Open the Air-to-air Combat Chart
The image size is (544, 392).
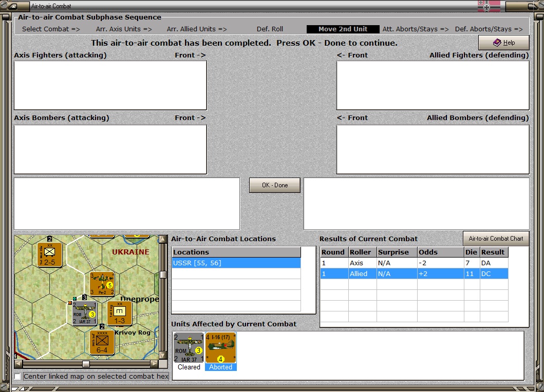[x=496, y=239]
